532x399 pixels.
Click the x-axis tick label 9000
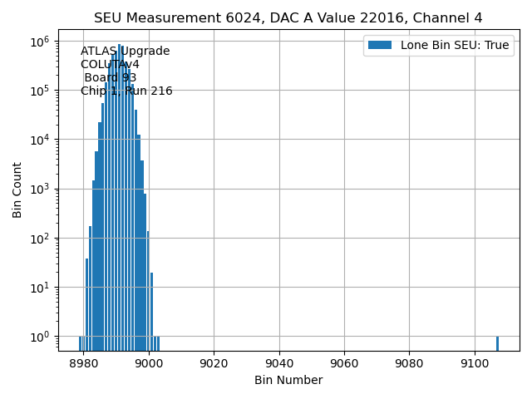[x=149, y=364]
